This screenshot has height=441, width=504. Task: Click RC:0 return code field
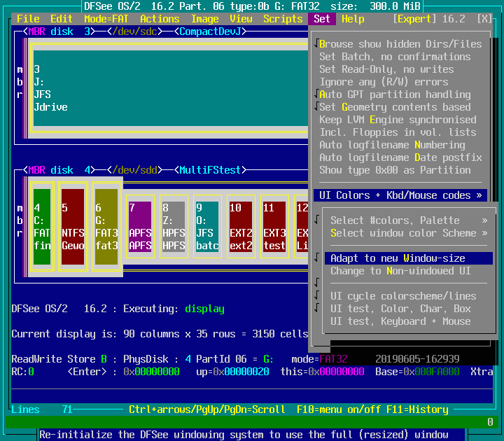click(x=22, y=372)
